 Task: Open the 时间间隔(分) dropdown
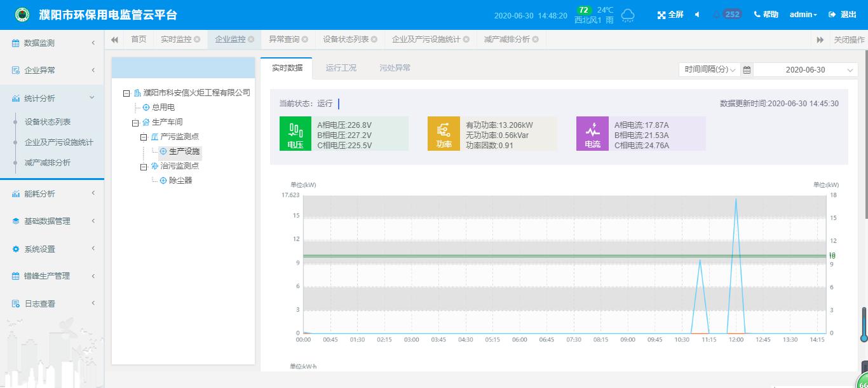[709, 70]
